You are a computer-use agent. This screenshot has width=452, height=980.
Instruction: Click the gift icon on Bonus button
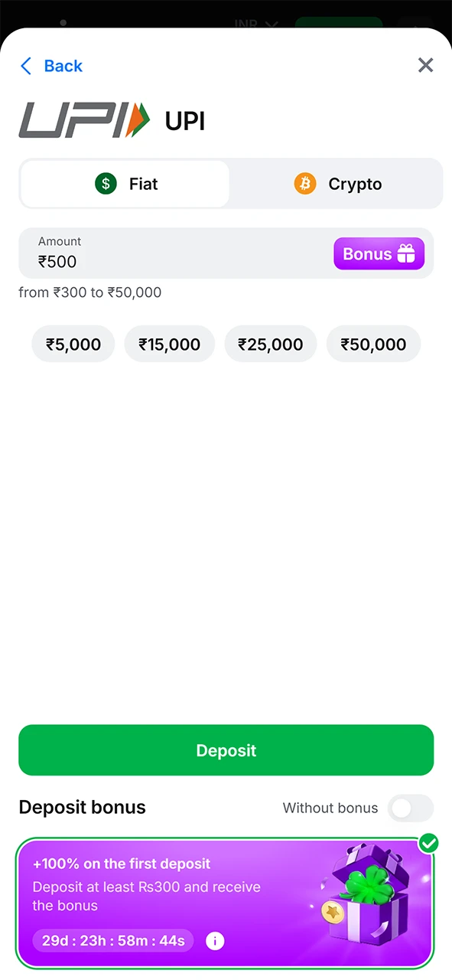[405, 253]
